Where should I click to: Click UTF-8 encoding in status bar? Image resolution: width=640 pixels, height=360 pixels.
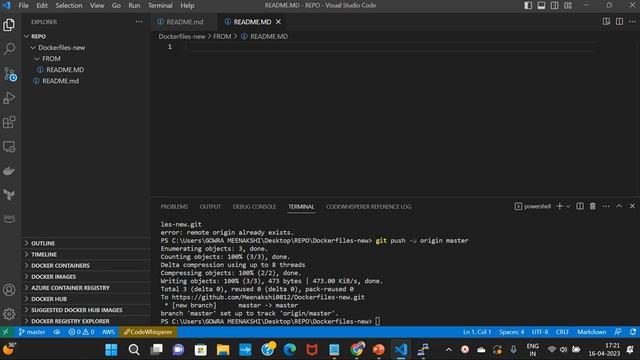[540, 332]
